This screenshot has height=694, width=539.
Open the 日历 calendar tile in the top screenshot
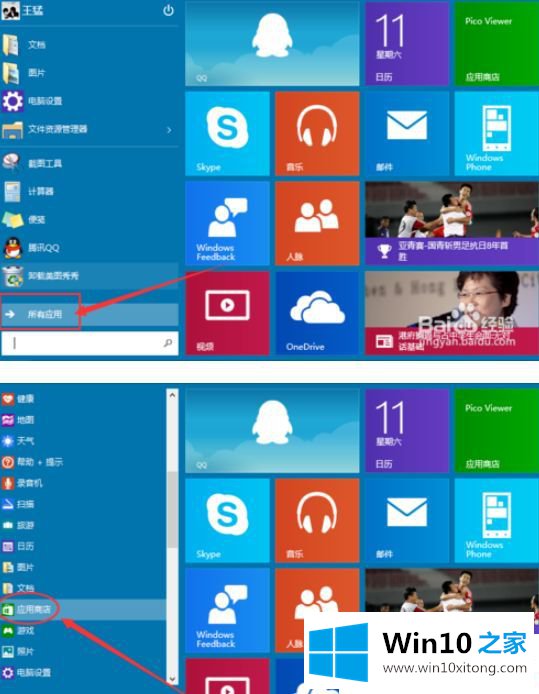tap(407, 43)
